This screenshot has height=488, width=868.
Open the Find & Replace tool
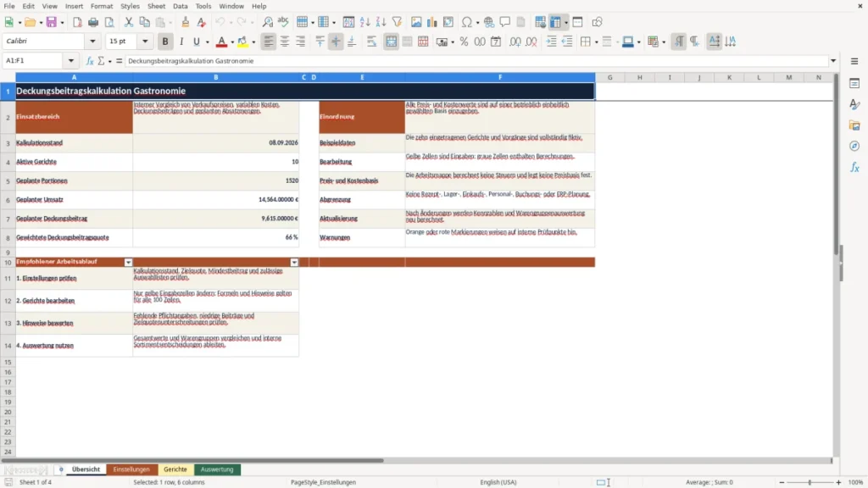[x=267, y=22]
